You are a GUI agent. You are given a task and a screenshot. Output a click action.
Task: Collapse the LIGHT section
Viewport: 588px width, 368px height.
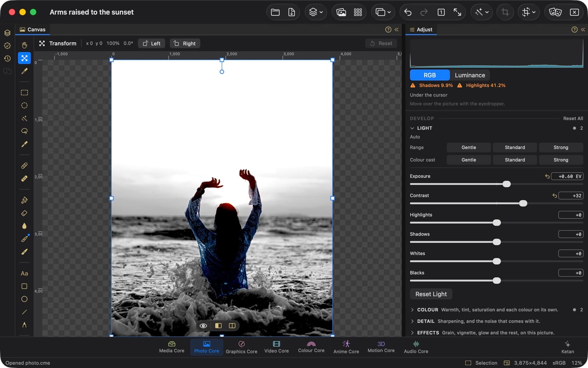pyautogui.click(x=412, y=128)
